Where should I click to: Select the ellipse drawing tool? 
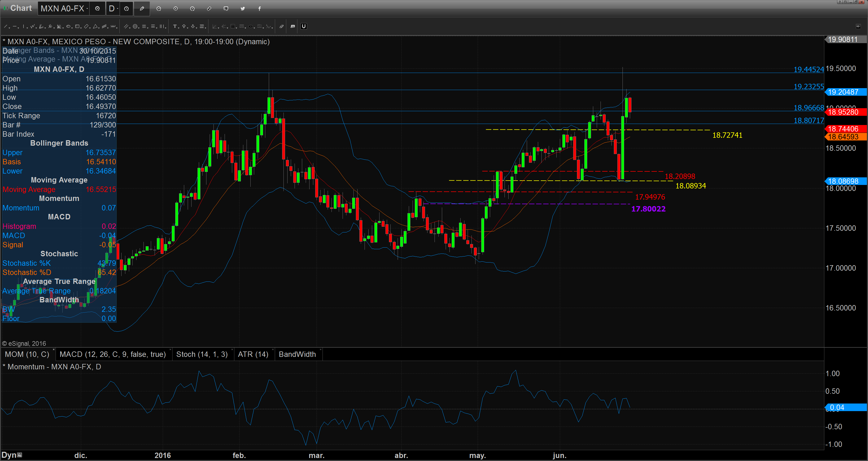pyautogui.click(x=68, y=26)
